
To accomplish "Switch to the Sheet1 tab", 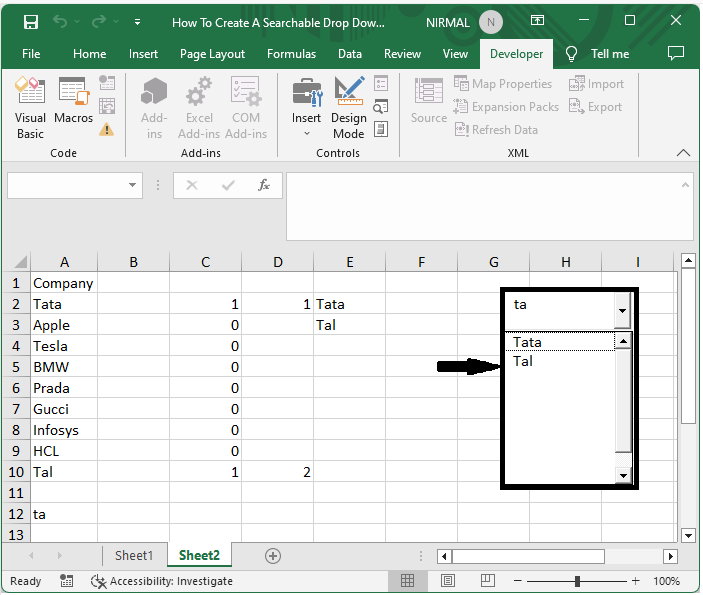I will pos(134,556).
